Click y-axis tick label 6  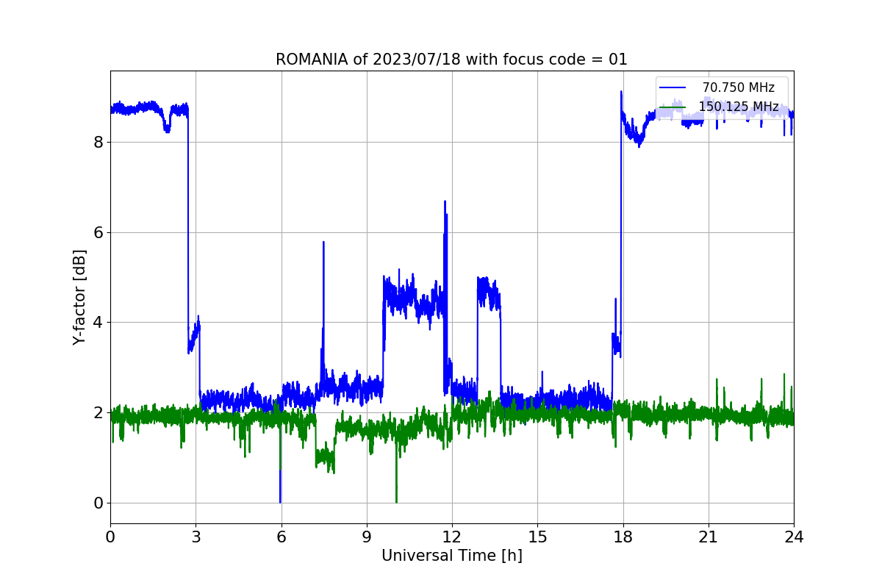[x=98, y=232]
